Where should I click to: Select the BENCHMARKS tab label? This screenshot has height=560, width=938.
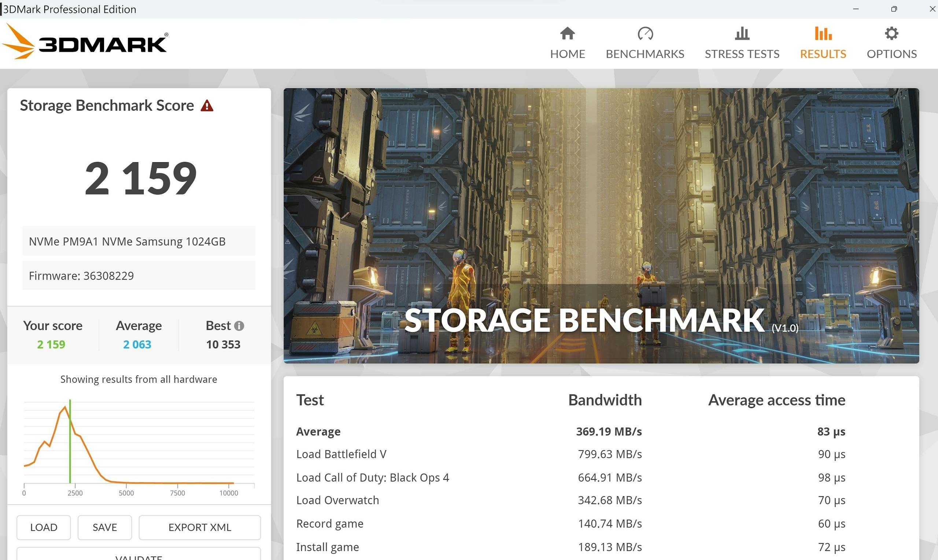pos(645,54)
